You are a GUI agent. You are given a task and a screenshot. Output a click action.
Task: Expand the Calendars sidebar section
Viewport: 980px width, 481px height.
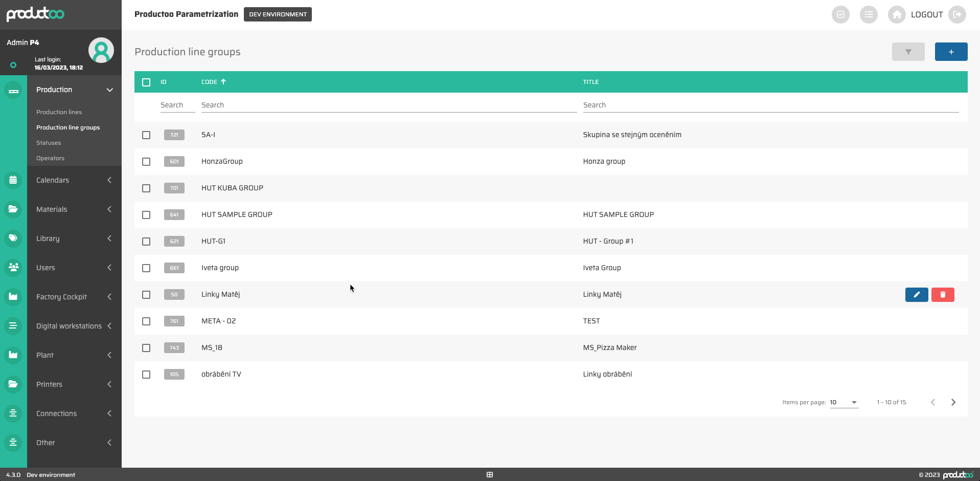point(74,180)
